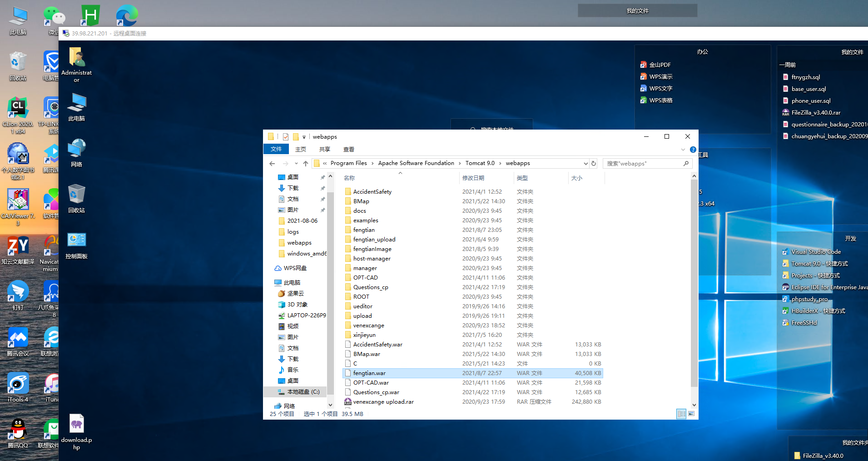Open Explorer help question mark icon

(693, 150)
